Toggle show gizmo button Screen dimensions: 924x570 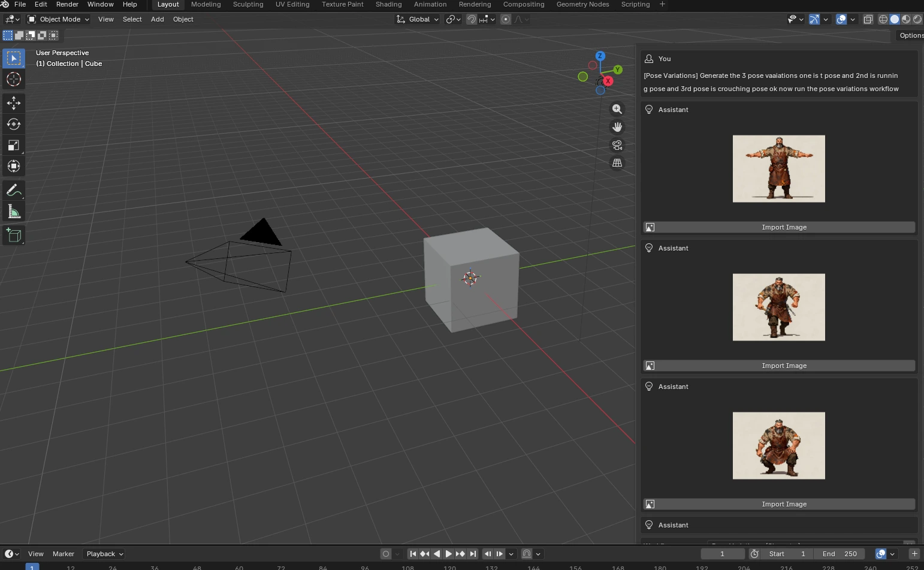[x=814, y=19]
